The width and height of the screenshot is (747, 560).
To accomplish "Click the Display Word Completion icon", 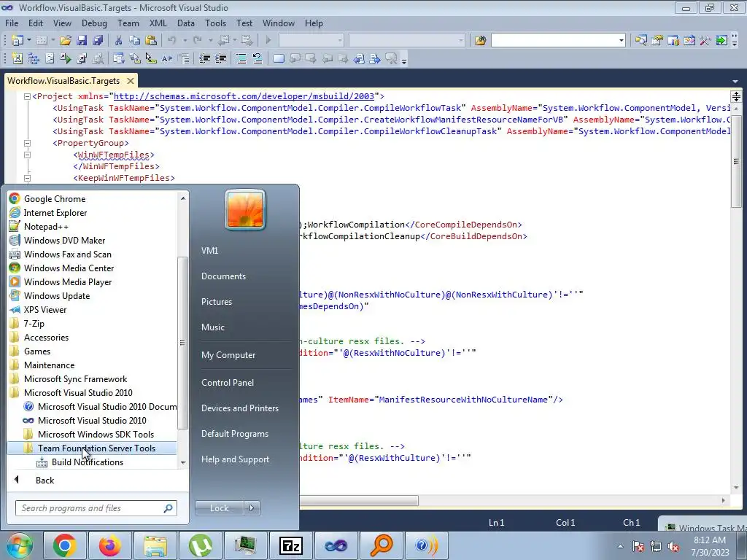I will pos(167,58).
